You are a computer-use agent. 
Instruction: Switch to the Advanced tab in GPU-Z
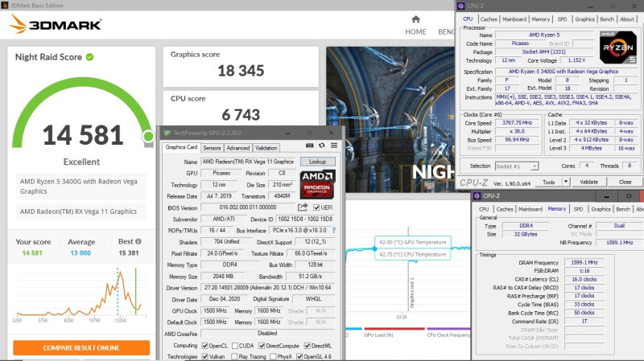click(x=237, y=148)
